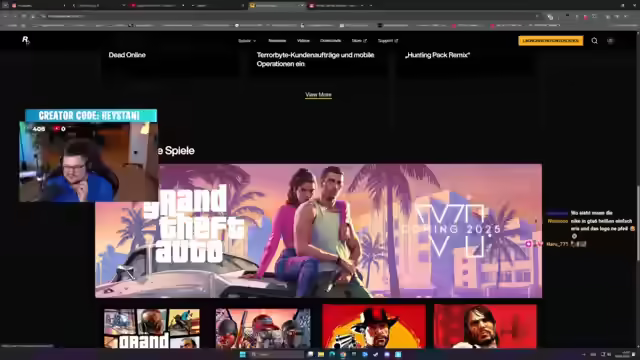Screen dimensions: 640x360
Task: Open the Grand Theft Auto VI banner
Action: pos(318,231)
